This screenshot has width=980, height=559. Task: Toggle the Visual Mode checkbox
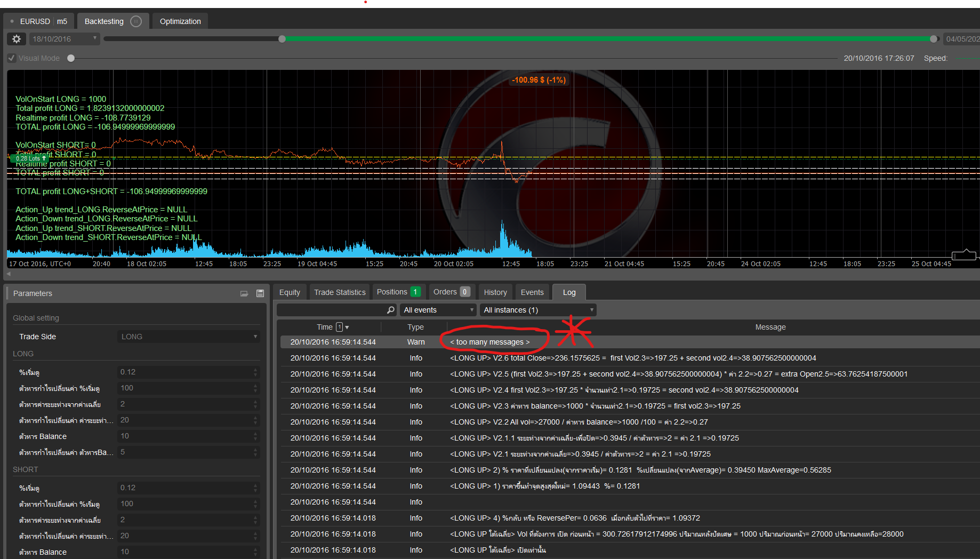12,58
